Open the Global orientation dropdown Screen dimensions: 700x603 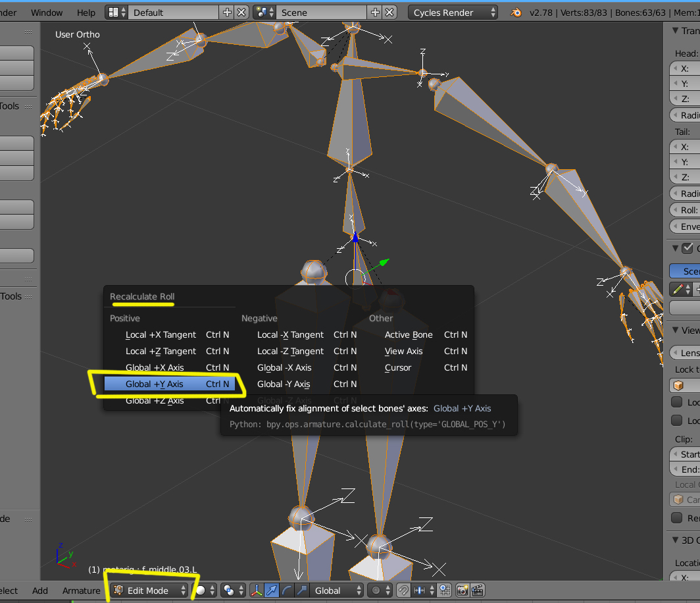coord(336,590)
